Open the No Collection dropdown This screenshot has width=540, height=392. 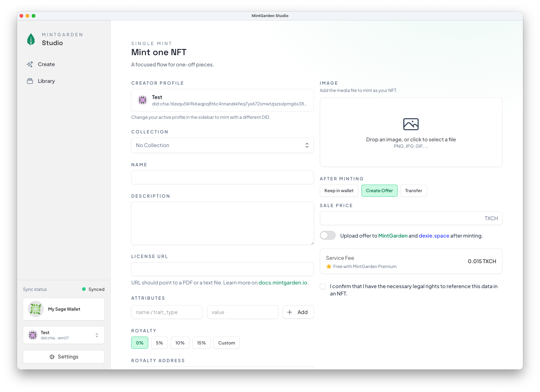coord(222,145)
